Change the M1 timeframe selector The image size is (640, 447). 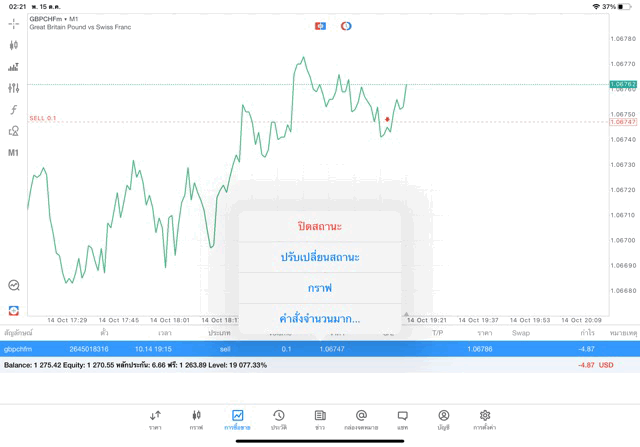coord(13,153)
